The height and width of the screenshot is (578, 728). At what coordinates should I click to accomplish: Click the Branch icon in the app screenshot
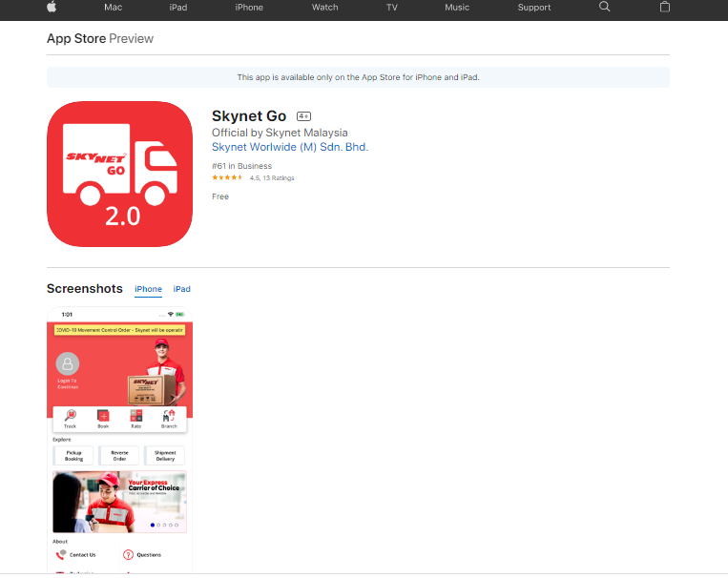point(169,416)
